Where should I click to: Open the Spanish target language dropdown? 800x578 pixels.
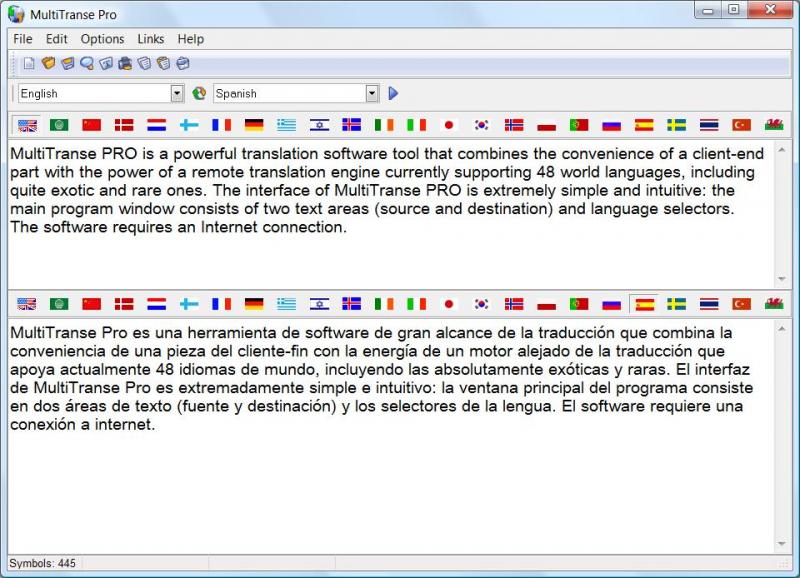[372, 93]
